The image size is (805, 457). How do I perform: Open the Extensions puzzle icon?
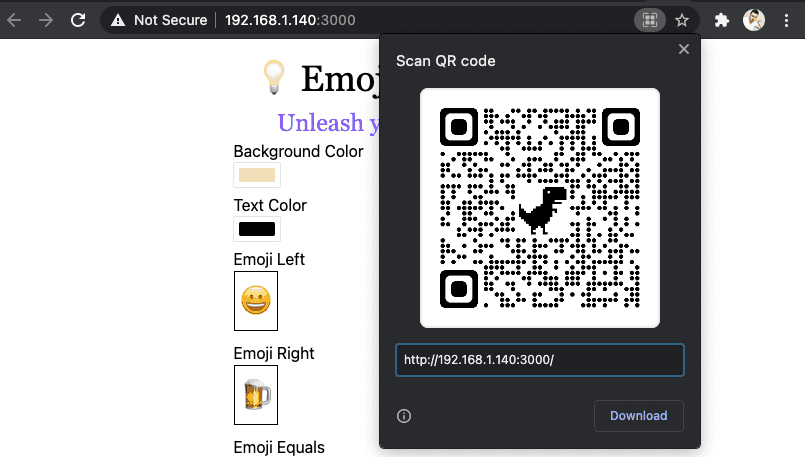point(721,20)
